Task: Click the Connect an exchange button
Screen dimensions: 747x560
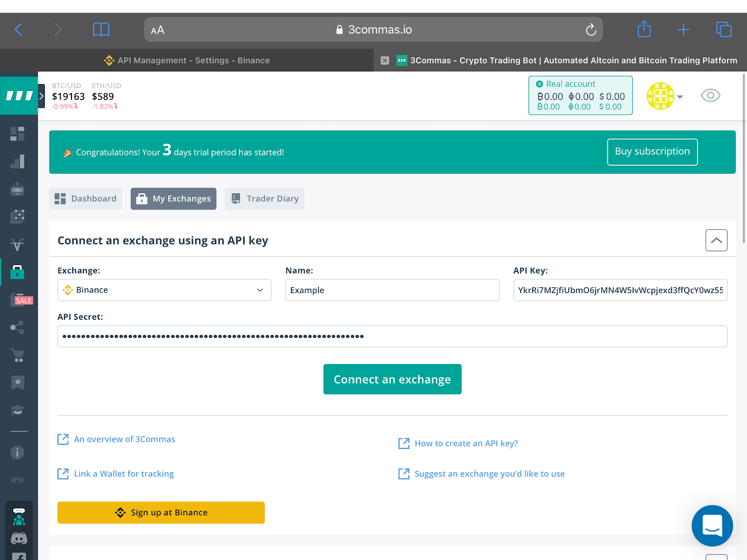Action: 392,379
